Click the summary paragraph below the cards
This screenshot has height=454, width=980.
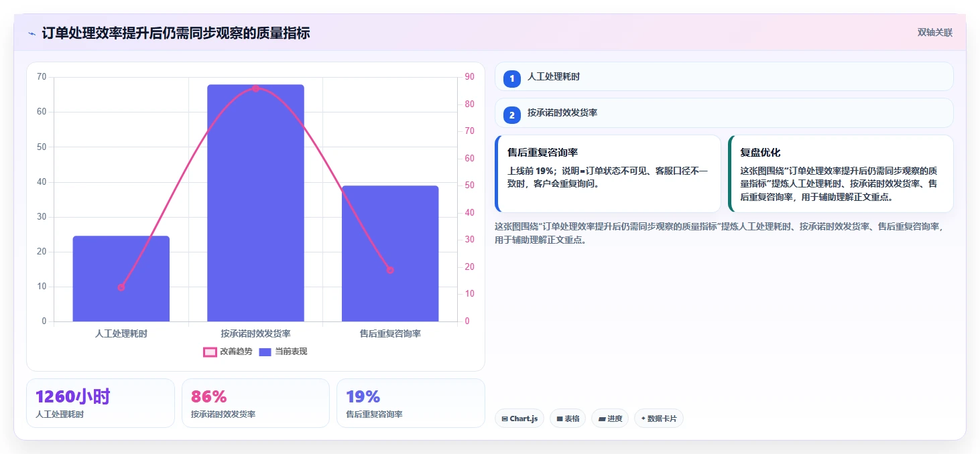click(x=719, y=233)
